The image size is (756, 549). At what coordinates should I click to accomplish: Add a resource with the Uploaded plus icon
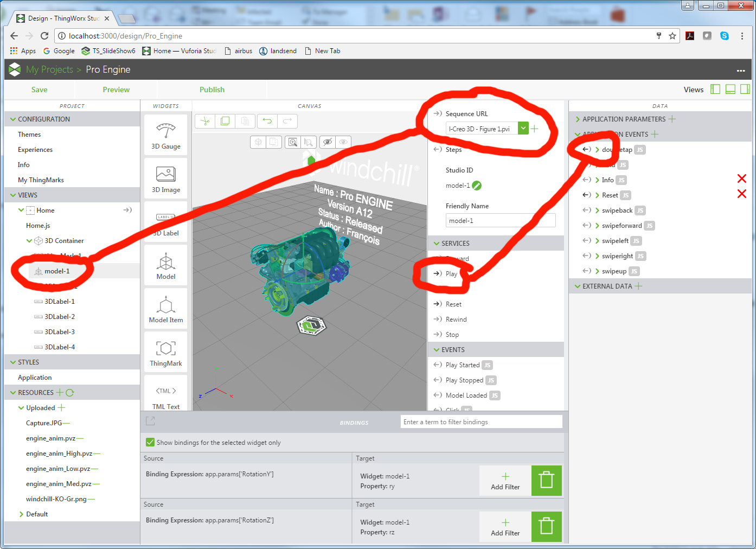point(61,407)
